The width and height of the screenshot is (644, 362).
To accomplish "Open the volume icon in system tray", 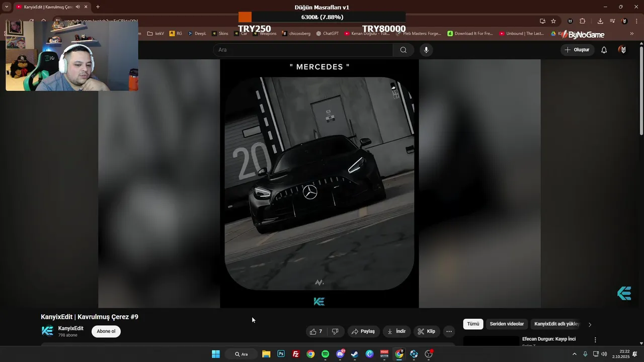I will pos(604,354).
